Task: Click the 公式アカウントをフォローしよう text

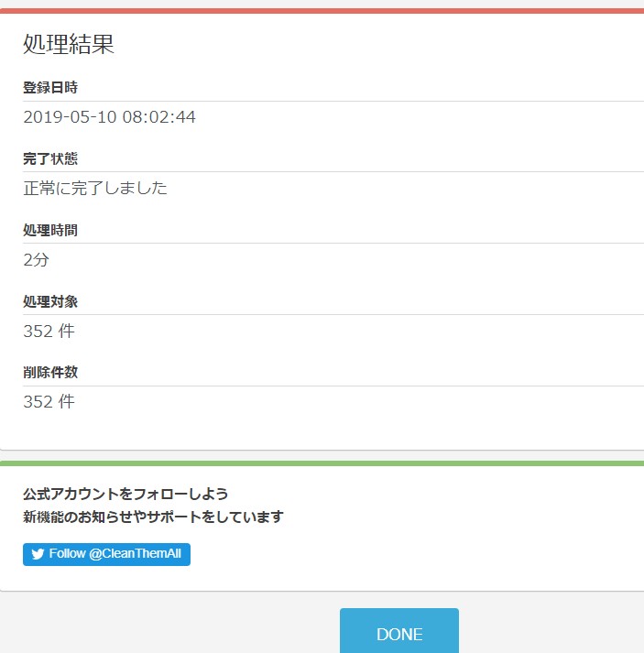Action: (126, 494)
